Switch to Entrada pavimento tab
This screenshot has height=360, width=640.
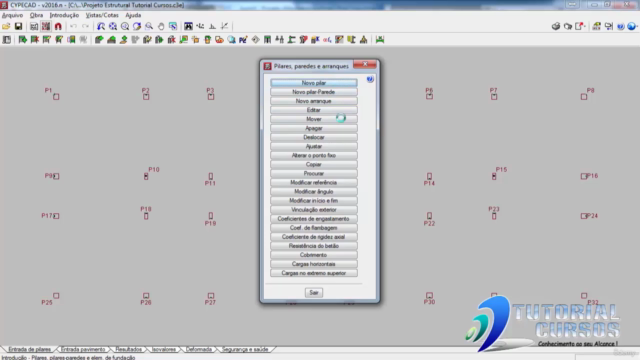tap(83, 349)
